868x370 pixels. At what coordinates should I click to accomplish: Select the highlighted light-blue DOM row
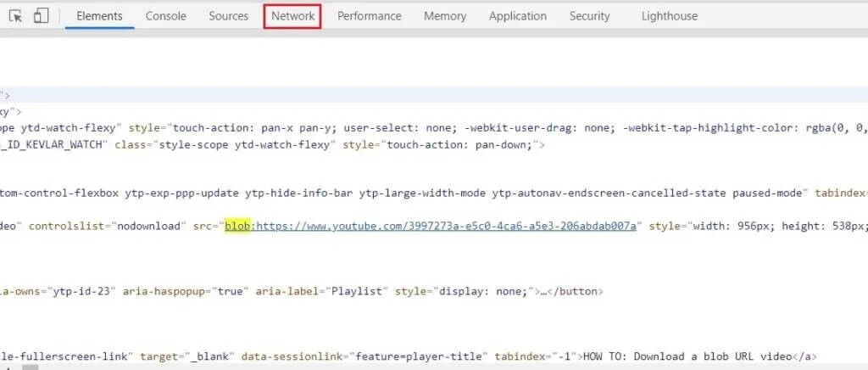click(x=434, y=95)
